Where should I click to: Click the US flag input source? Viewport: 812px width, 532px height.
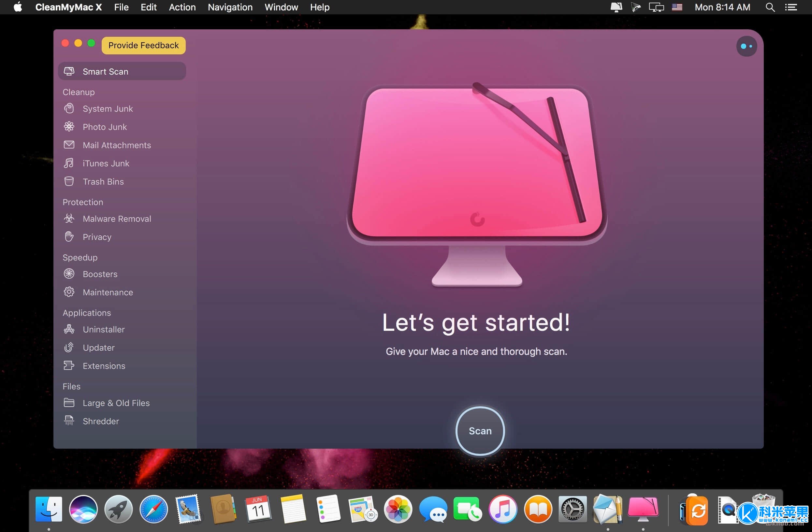click(x=677, y=7)
